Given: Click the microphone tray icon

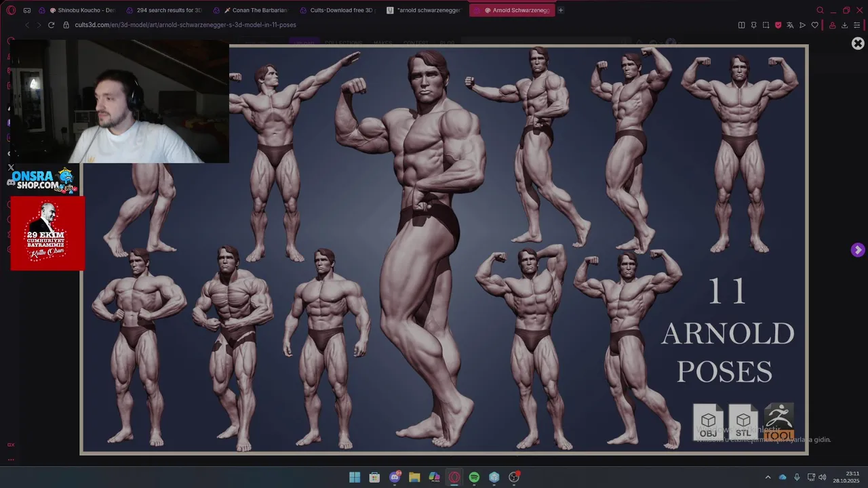Looking at the screenshot, I should (x=797, y=477).
